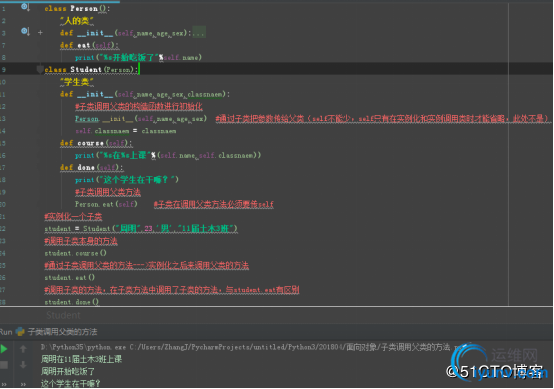Open more actions chevron below the Stop button
The image size is (554, 389).
(x=4, y=384)
